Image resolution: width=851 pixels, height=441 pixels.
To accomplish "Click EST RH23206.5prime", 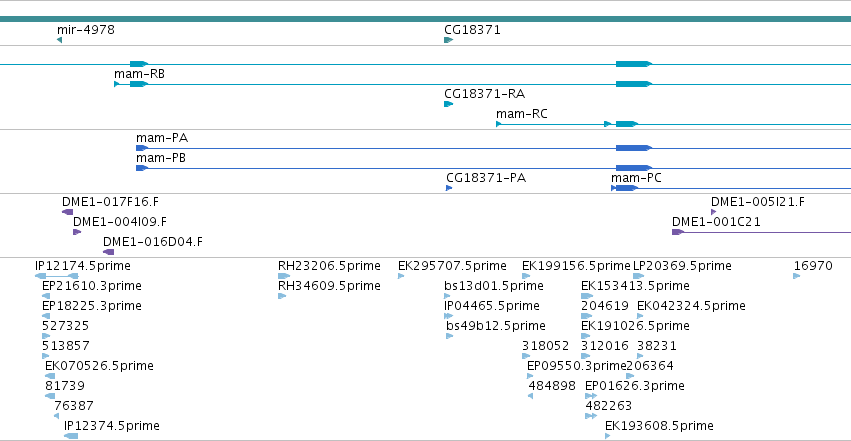I will click(329, 266).
